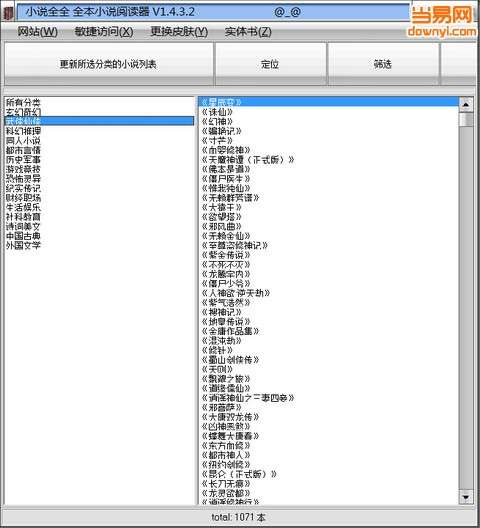Click the book app icon in title bar
Screen dimensions: 480x528
[x=8, y=13]
